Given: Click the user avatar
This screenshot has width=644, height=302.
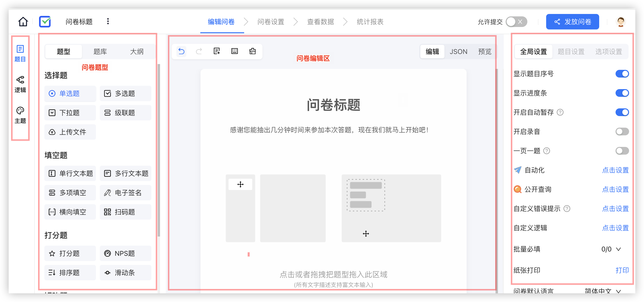Looking at the screenshot, I should [x=621, y=22].
